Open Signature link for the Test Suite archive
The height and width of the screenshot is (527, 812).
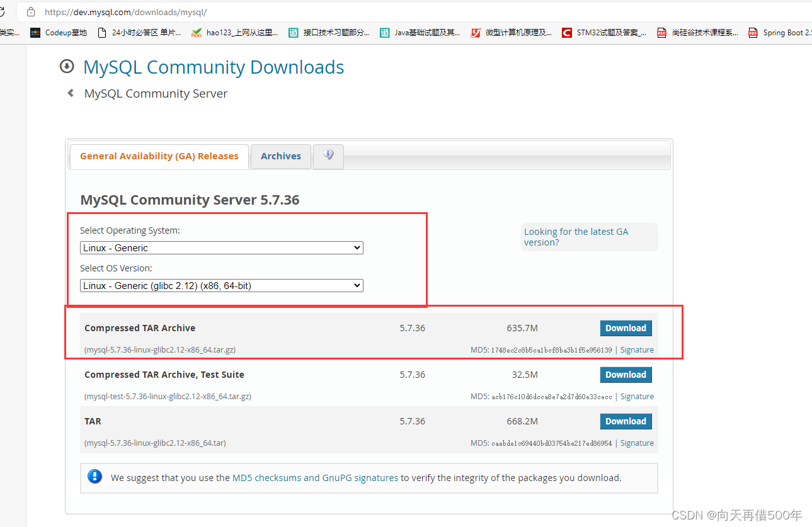[637, 397]
